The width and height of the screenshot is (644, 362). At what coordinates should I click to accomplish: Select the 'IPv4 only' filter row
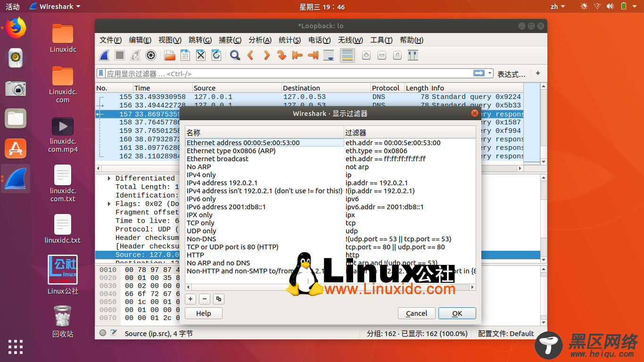(330, 175)
